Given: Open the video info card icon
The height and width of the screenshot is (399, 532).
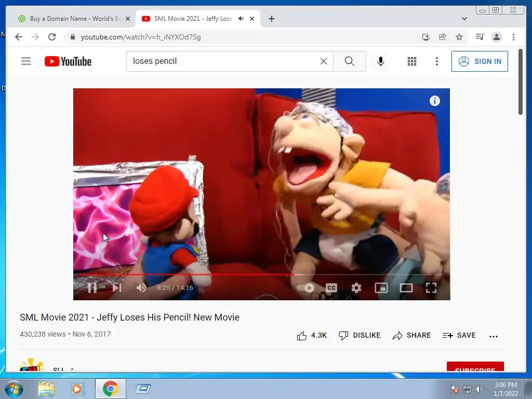Looking at the screenshot, I should (435, 101).
